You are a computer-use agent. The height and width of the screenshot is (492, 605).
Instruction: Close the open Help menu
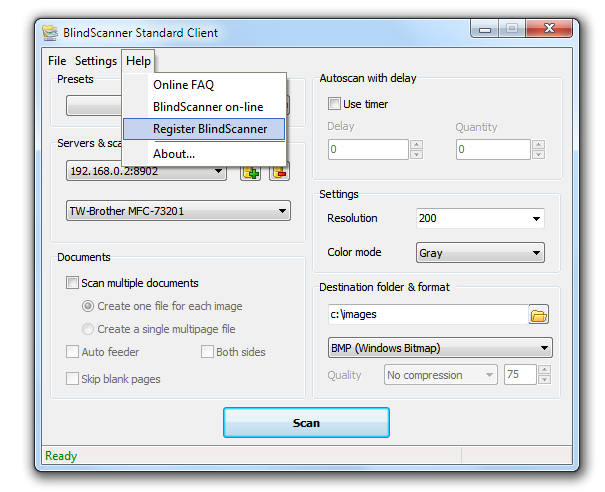(138, 61)
